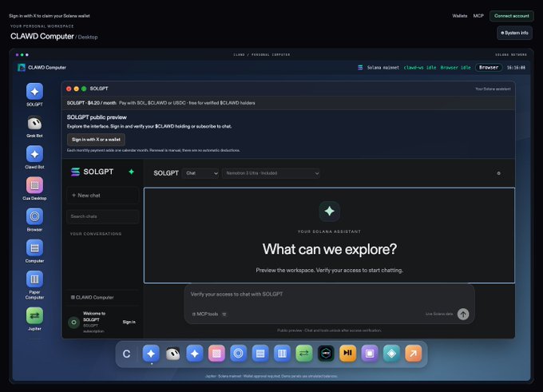Click the Paper Computer columns icon in the dock
The width and height of the screenshot is (543, 392).
coord(282,353)
